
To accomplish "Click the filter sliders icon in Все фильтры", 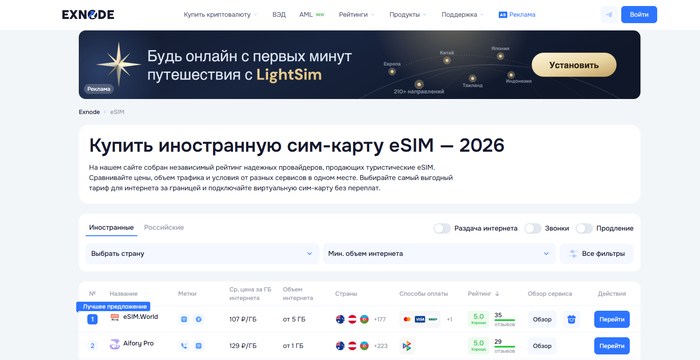I will 573,254.
